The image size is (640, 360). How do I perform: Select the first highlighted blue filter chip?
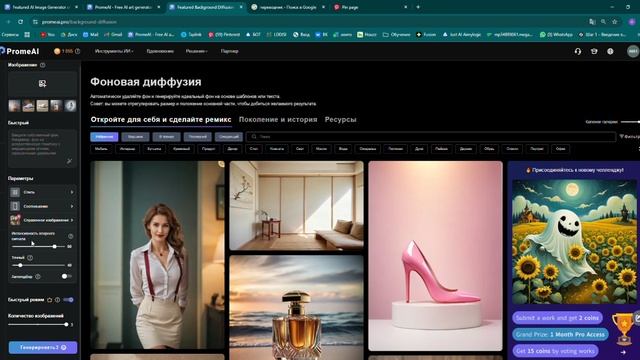tap(104, 137)
